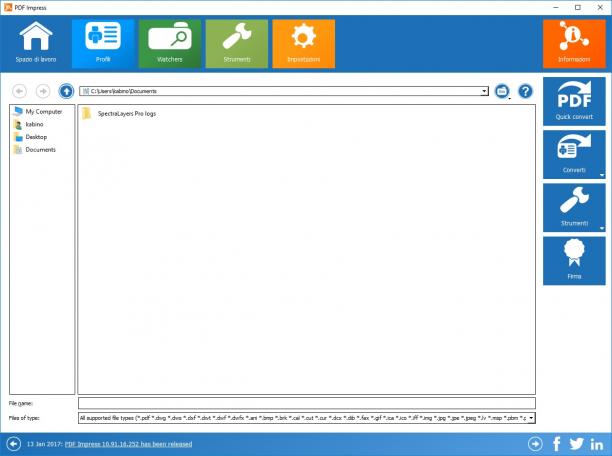This screenshot has height=456, width=612.
Task: Select My Computer in the places list
Action: [x=38, y=112]
